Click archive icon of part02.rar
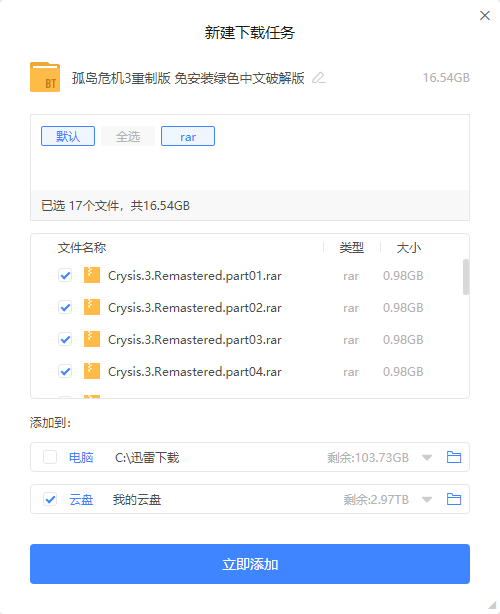Screen dimensions: 500x614 [92, 307]
